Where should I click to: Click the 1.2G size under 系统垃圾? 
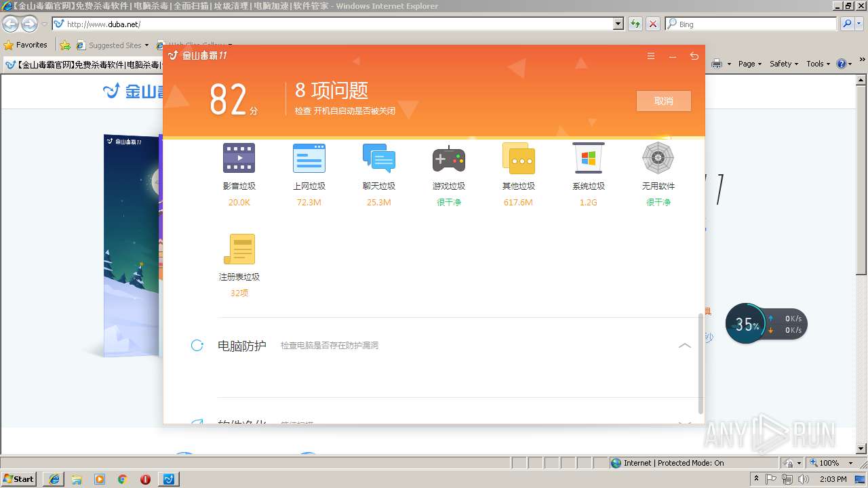point(588,203)
